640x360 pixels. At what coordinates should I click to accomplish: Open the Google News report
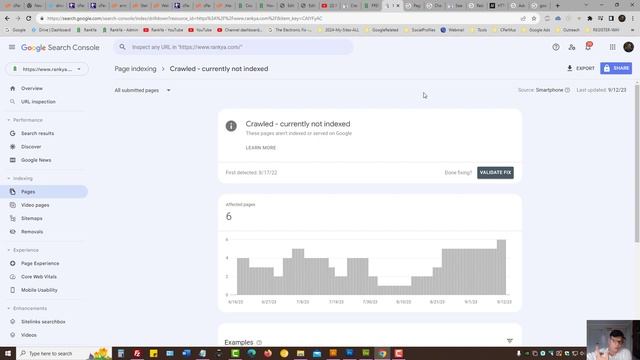tap(36, 160)
